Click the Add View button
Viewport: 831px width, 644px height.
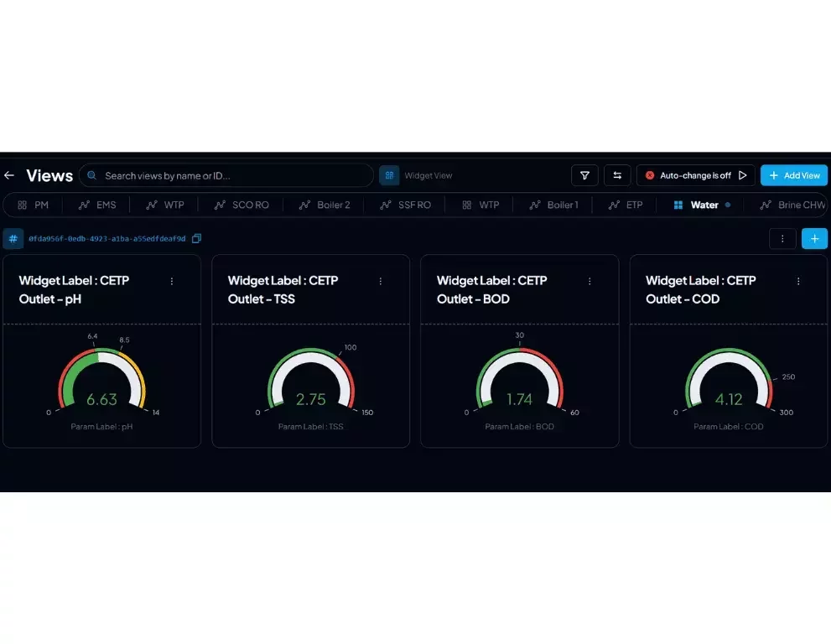793,175
